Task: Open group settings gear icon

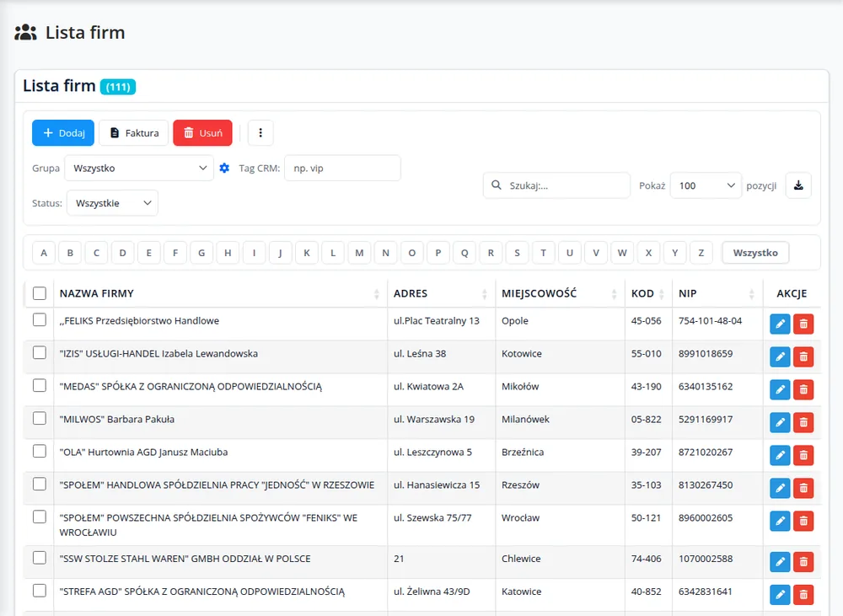Action: 224,169
